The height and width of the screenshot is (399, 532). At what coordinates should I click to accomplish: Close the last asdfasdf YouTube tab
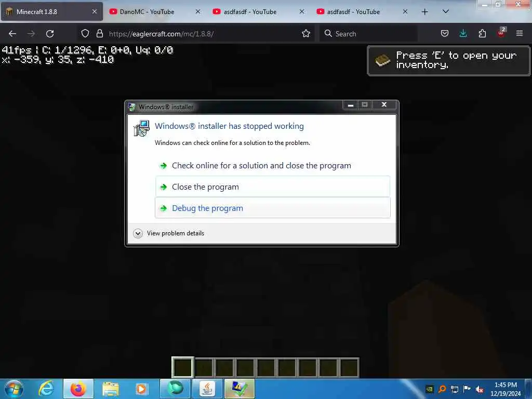pyautogui.click(x=405, y=12)
